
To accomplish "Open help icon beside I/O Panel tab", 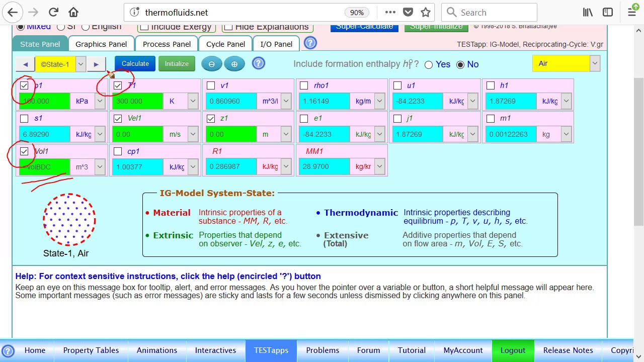I will click(310, 43).
